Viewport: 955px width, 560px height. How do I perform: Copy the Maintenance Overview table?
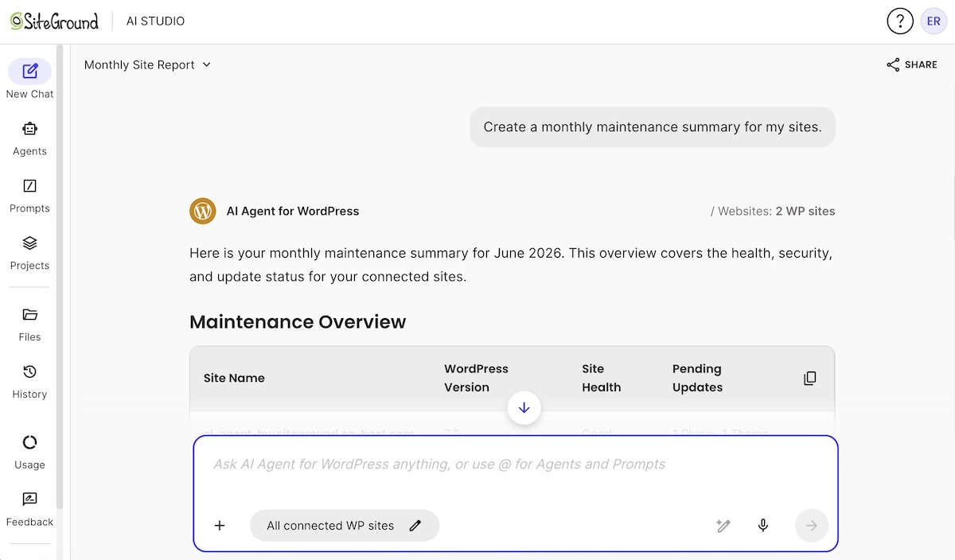click(x=810, y=379)
